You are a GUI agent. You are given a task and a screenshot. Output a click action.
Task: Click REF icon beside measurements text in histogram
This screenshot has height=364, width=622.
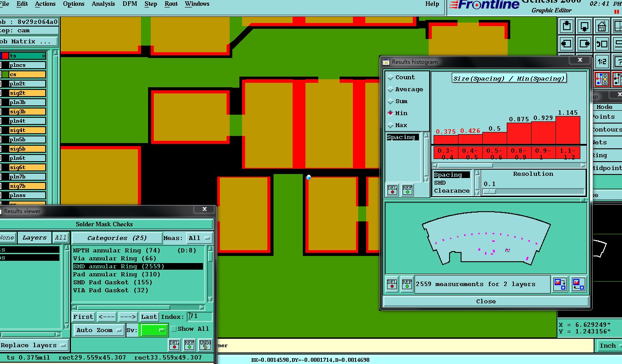(407, 284)
